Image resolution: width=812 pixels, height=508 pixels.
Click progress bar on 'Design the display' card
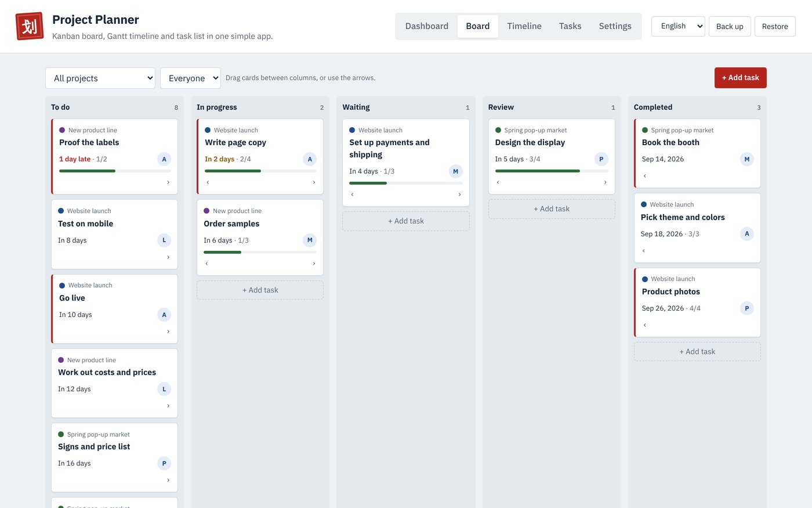pyautogui.click(x=552, y=171)
